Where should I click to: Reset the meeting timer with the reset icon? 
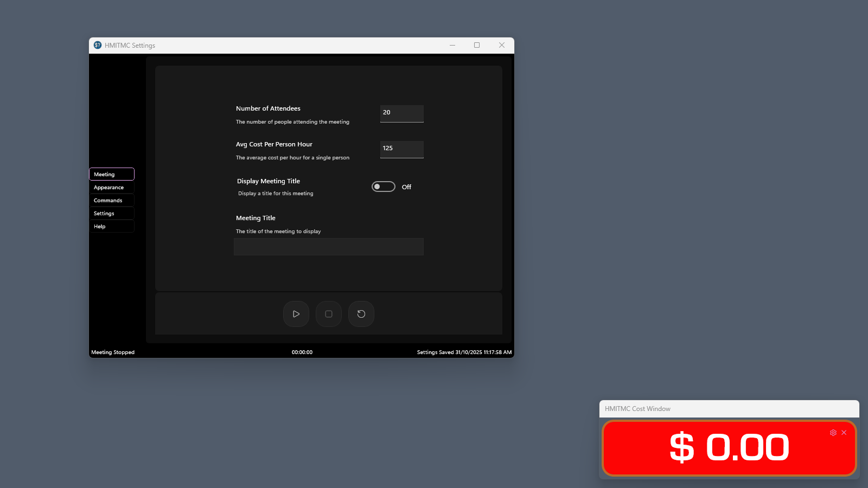[361, 313]
